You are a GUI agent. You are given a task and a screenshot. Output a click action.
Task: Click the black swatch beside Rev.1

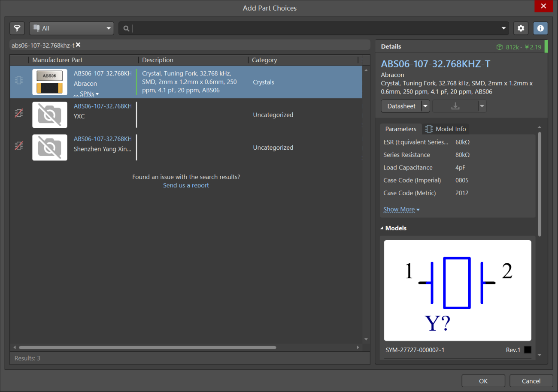coord(528,350)
